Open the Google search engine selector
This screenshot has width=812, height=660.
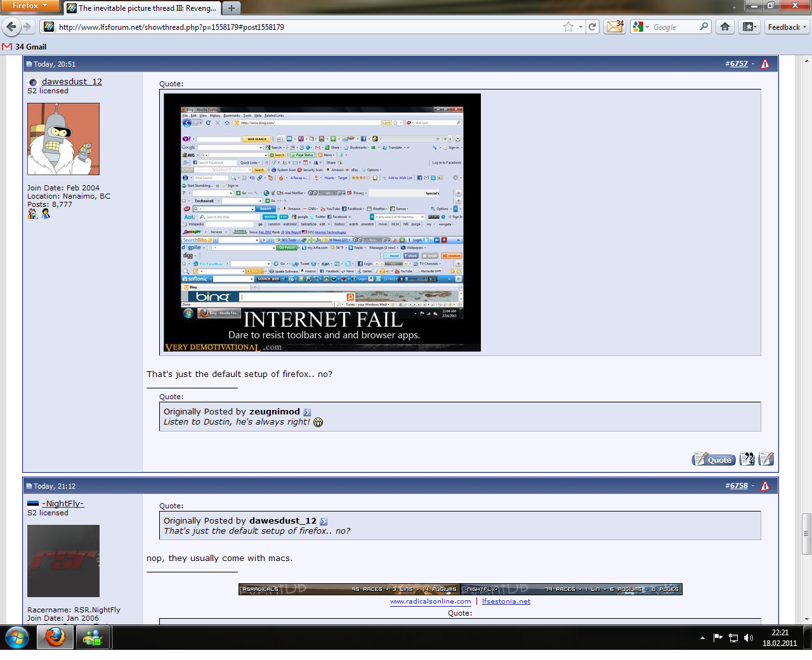(x=641, y=27)
